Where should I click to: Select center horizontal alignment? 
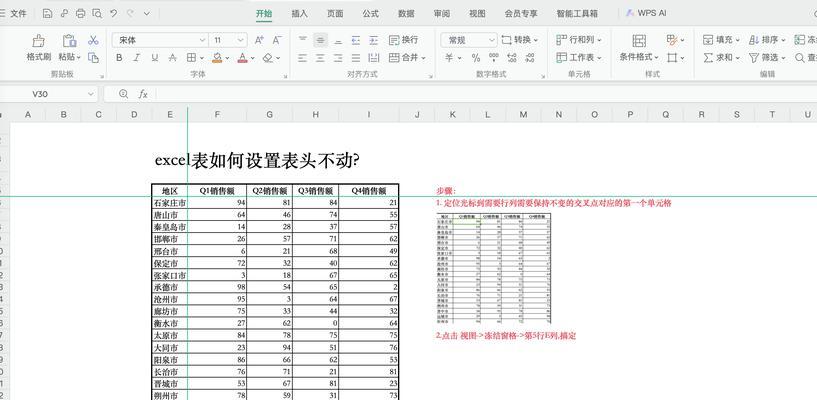click(320, 58)
